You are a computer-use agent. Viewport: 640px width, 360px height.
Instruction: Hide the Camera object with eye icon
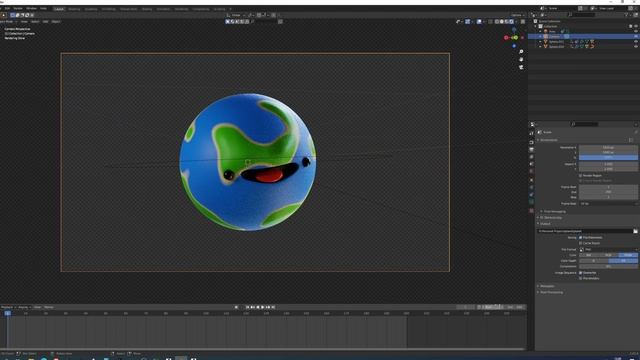[x=636, y=36]
